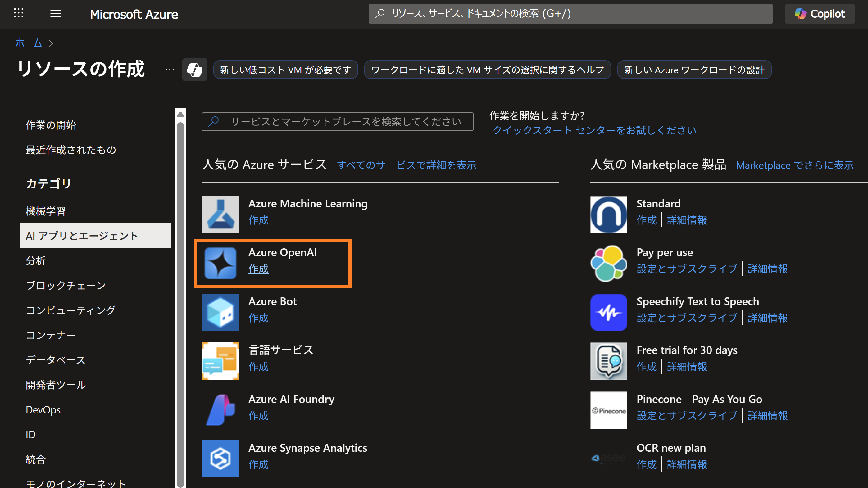Select 分析 category
868x488 pixels.
95,261
